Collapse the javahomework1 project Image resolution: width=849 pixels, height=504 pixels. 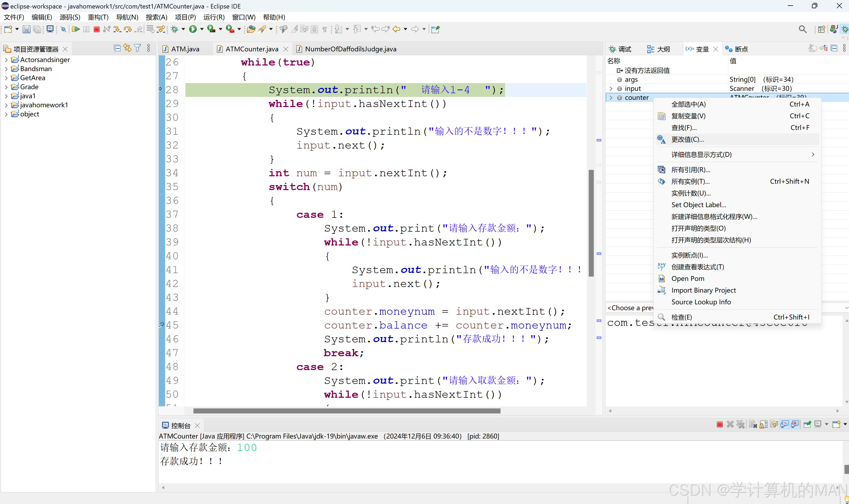(x=6, y=105)
